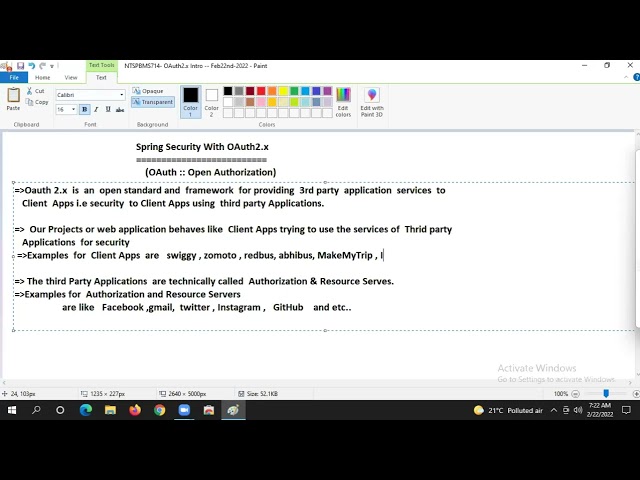This screenshot has width=640, height=480.
Task: Select Opaque background option
Action: pos(148,91)
